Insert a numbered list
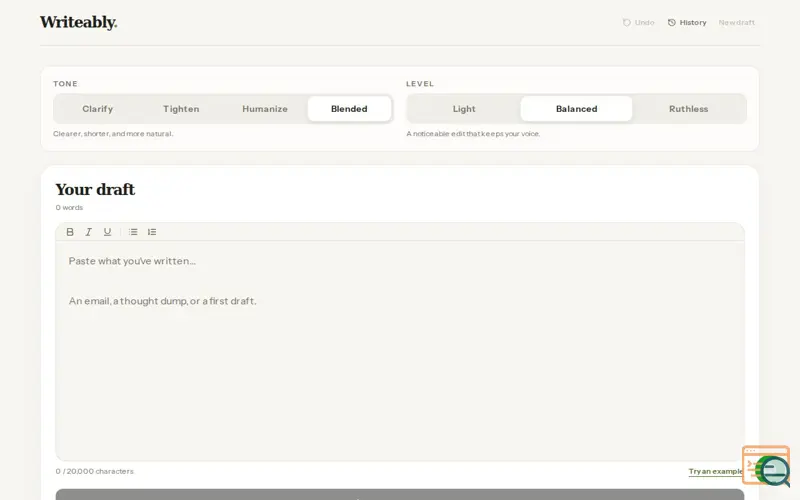The width and height of the screenshot is (800, 500). pos(152,232)
